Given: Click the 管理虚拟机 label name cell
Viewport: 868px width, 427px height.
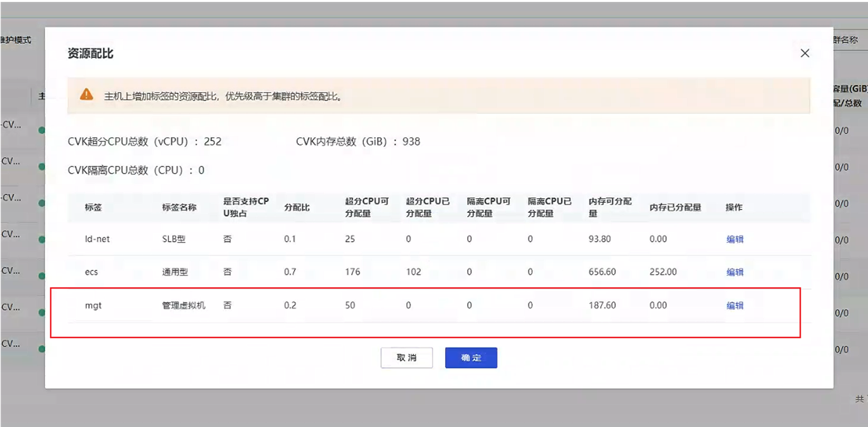Looking at the screenshot, I should [184, 306].
